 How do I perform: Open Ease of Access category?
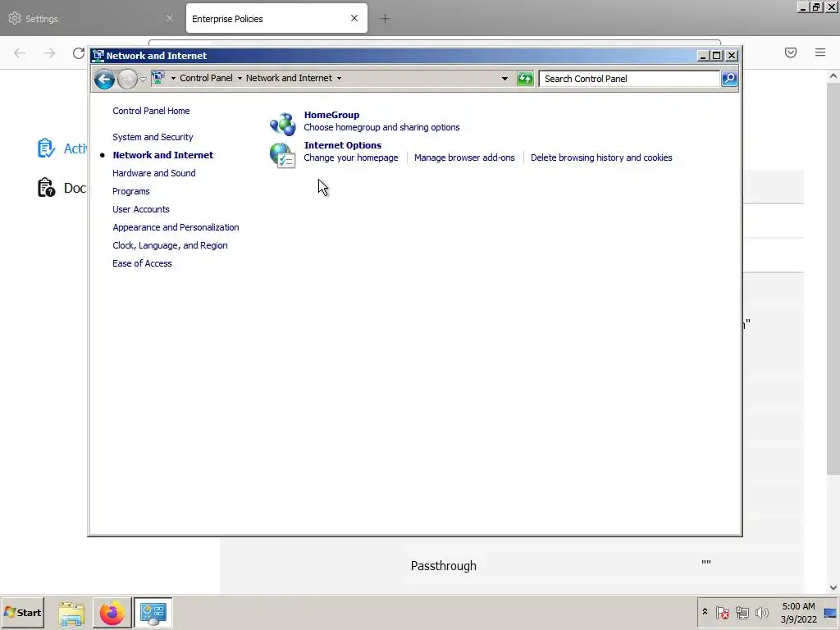142,263
